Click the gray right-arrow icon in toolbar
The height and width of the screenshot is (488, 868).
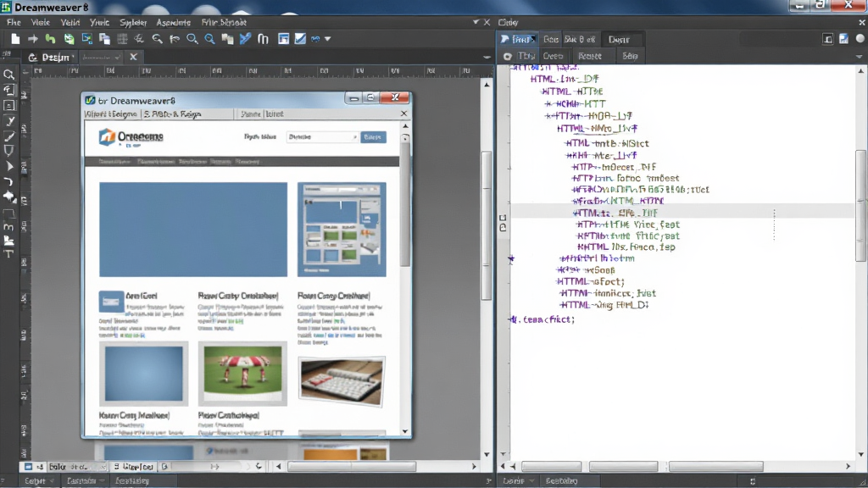click(33, 39)
